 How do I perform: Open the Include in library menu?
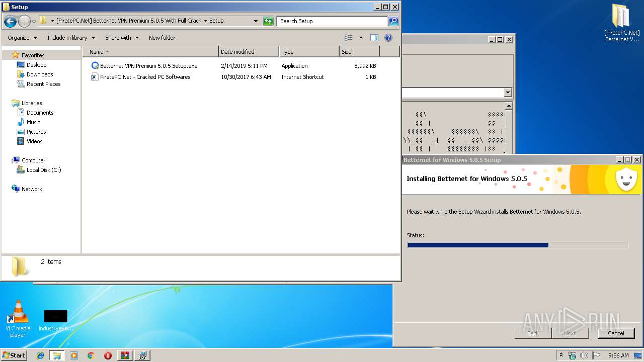(71, 38)
